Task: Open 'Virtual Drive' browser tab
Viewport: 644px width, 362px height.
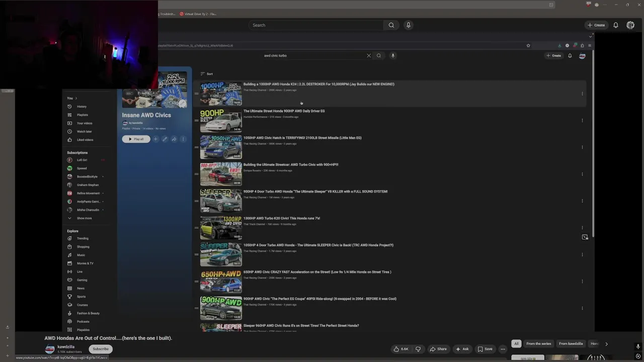Action: pos(198,14)
